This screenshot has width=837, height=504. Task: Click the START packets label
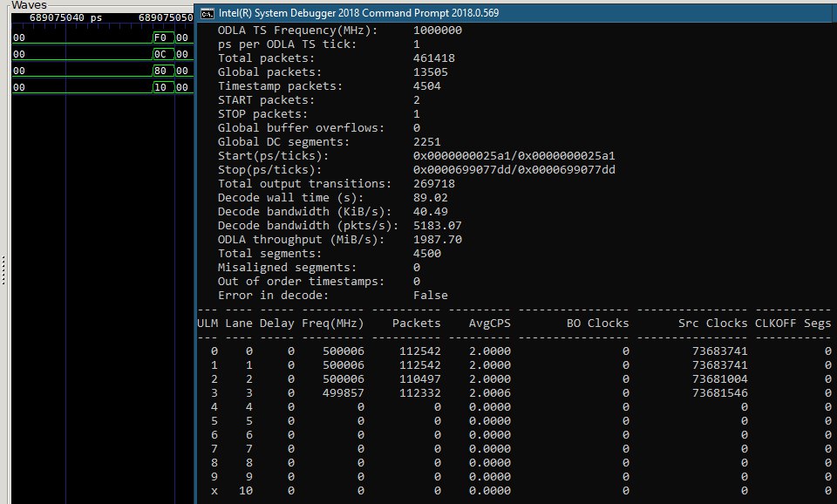tap(266, 100)
